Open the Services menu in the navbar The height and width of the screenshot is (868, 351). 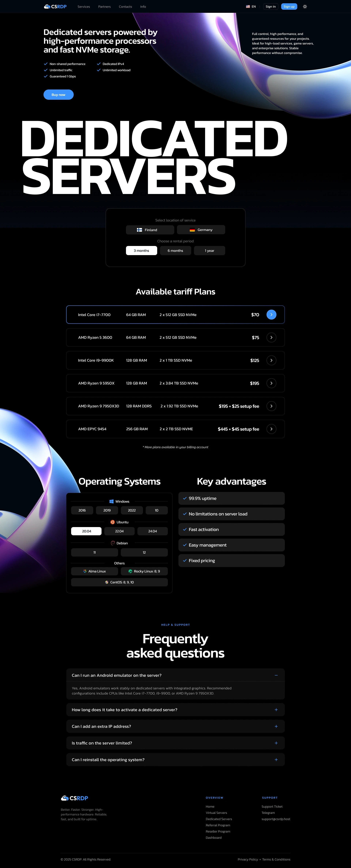pos(84,7)
